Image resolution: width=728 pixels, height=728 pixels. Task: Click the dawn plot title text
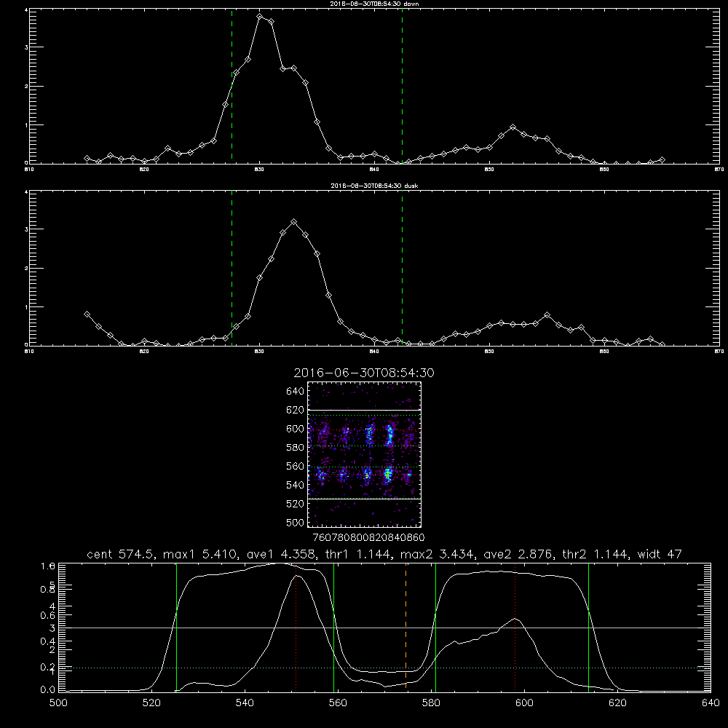pos(374,4)
